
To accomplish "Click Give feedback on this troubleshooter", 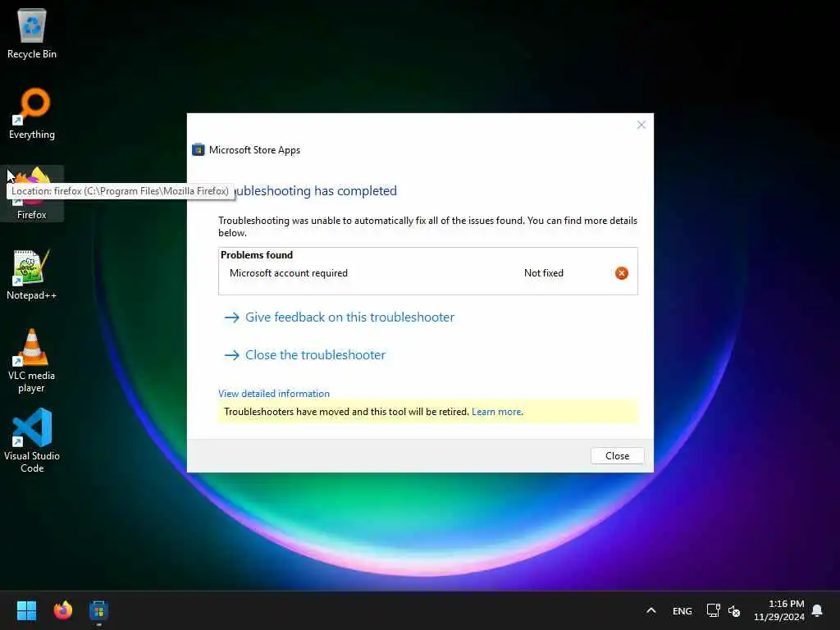I will click(349, 317).
